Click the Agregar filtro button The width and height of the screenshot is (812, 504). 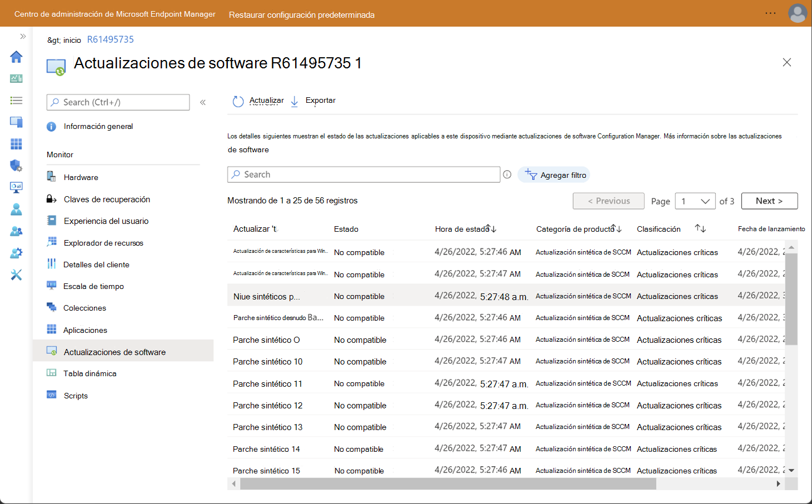pos(554,175)
